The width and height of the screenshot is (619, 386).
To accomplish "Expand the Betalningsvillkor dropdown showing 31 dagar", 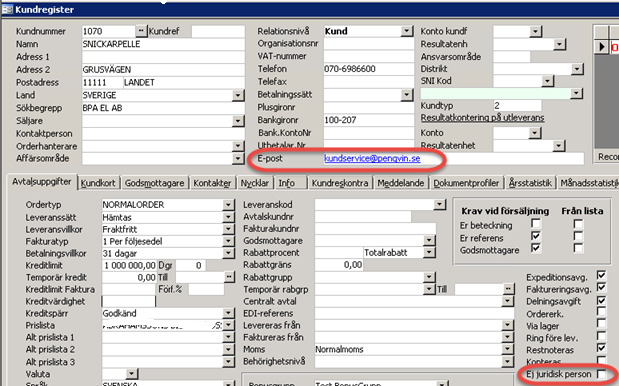I will click(228, 253).
